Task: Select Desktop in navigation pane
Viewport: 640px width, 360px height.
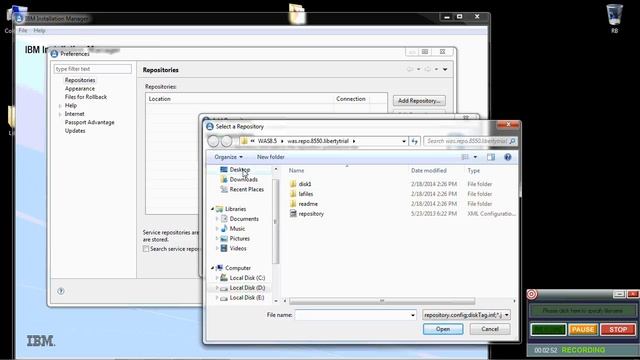Action: coord(240,169)
